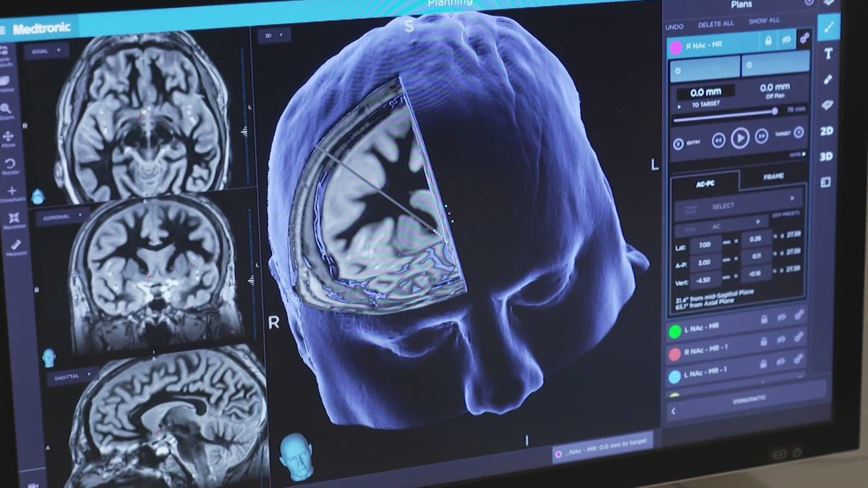Click the head orientation icon in coronal view

pyautogui.click(x=48, y=357)
